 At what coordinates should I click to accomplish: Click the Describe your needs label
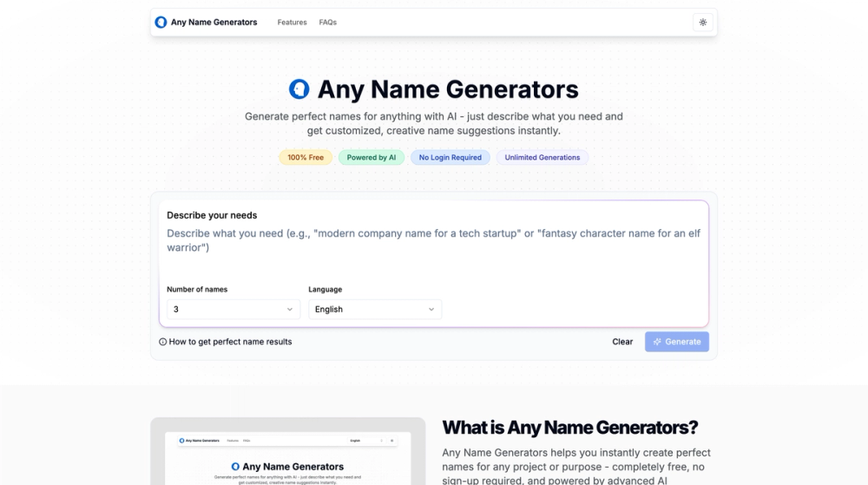212,215
